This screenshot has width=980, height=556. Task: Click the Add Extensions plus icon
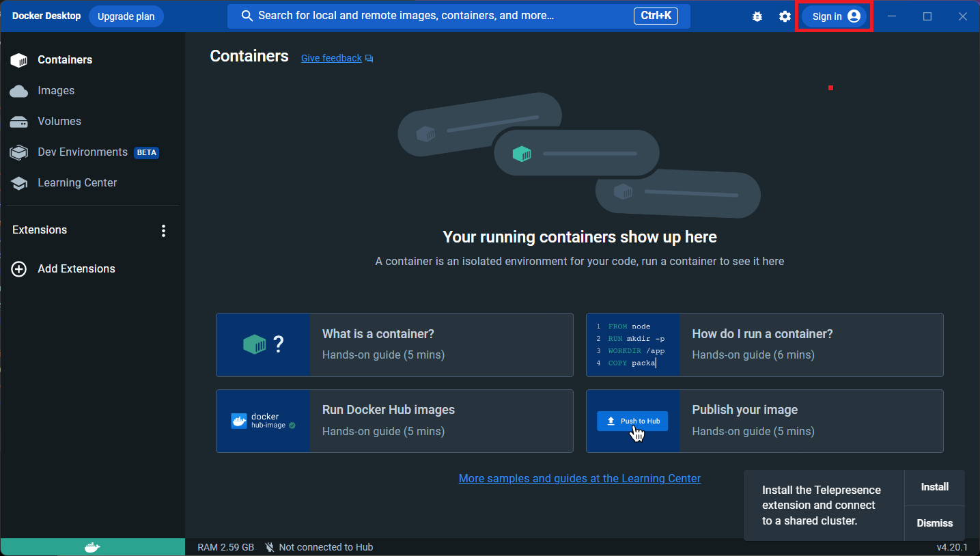pos(19,269)
